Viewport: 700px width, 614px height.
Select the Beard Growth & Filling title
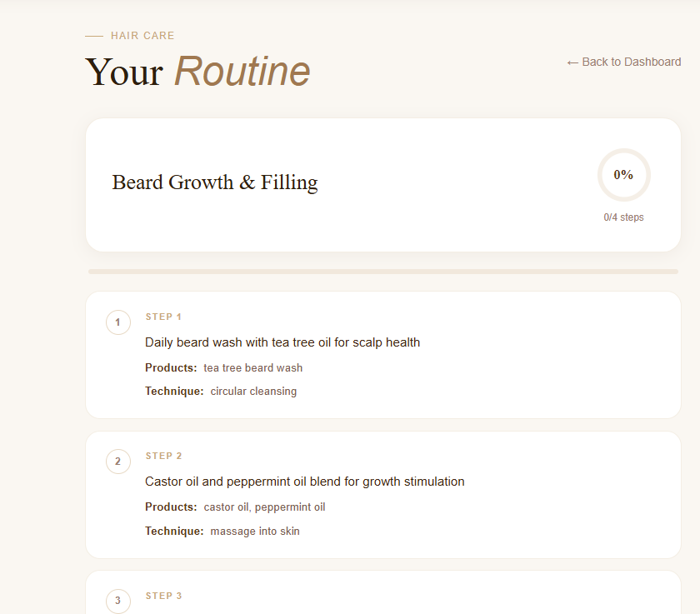215,182
